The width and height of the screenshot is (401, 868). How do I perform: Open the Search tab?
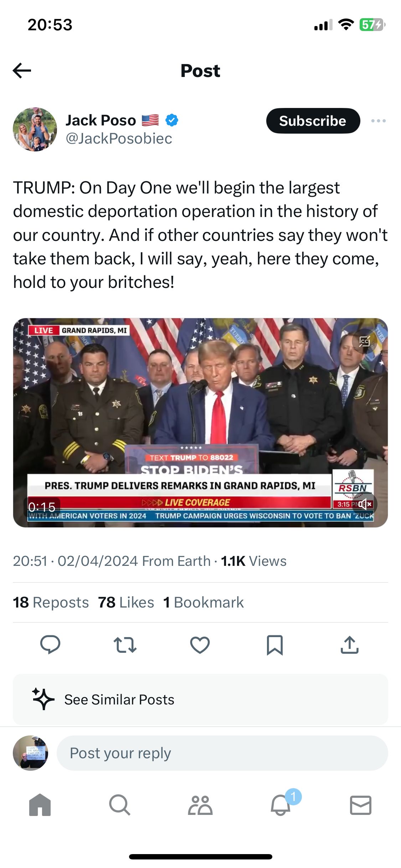[120, 805]
